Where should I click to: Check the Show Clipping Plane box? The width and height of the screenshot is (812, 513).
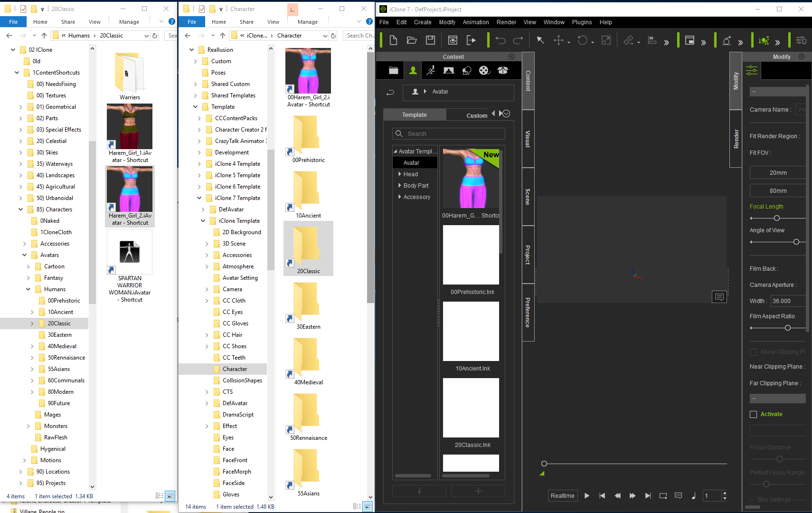click(x=753, y=352)
